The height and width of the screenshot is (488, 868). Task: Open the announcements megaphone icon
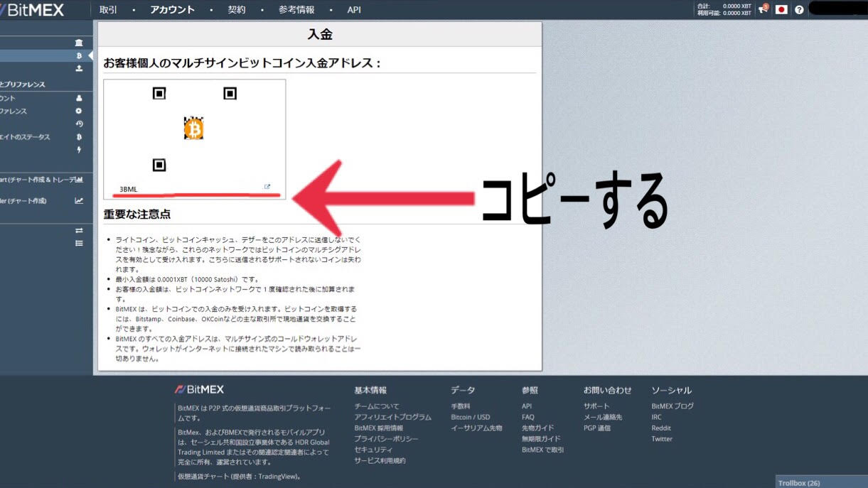click(763, 9)
